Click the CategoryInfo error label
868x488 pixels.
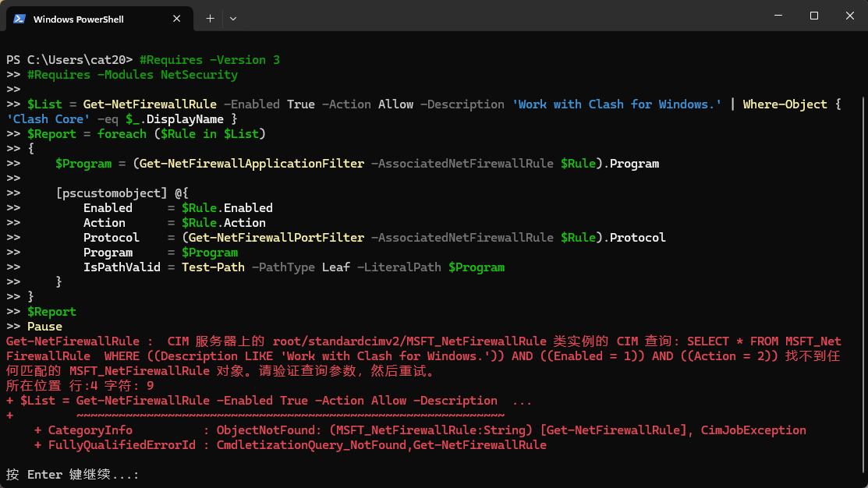90,430
